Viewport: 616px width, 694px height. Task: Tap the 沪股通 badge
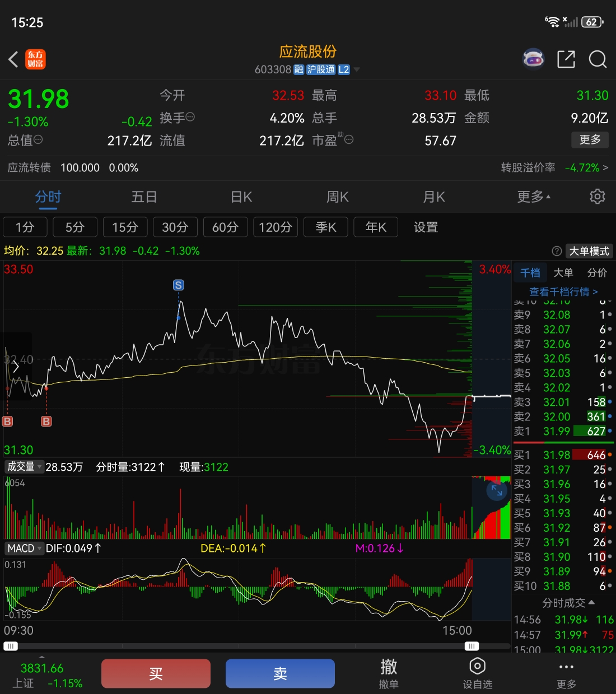point(321,69)
